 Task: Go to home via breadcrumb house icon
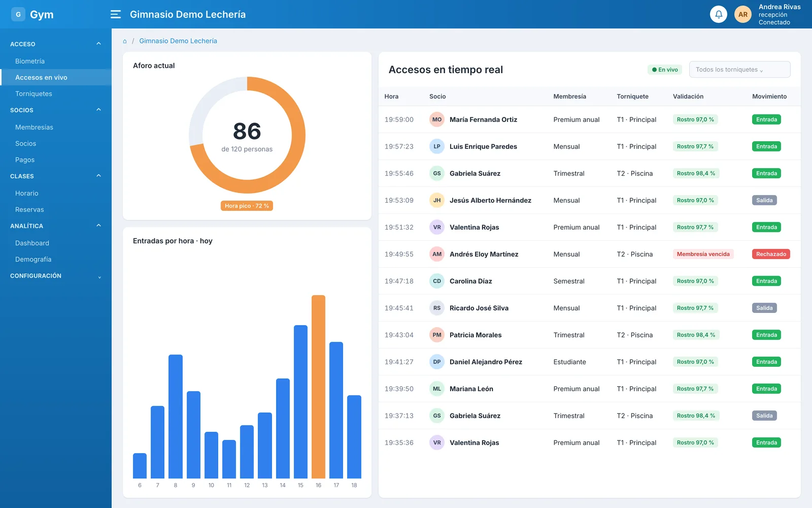tap(125, 41)
